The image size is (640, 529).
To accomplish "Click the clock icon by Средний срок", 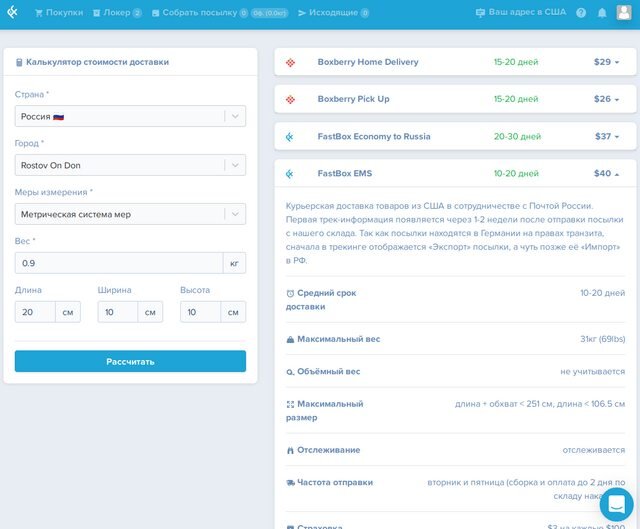I will click(x=290, y=293).
